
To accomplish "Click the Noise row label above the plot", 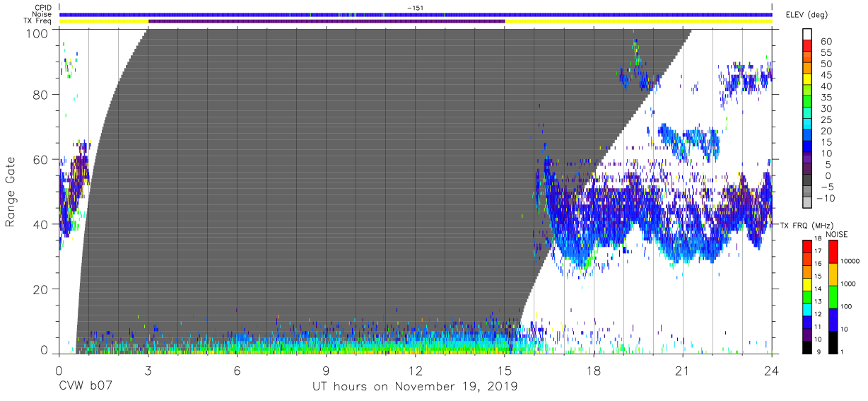I will (x=42, y=14).
